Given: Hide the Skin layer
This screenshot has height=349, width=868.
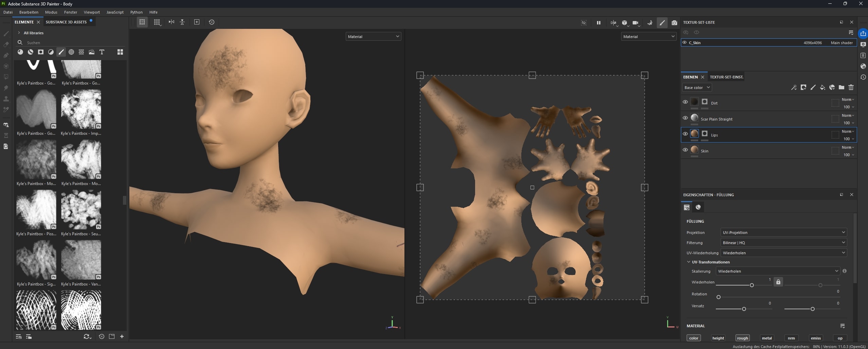Looking at the screenshot, I should (x=685, y=150).
